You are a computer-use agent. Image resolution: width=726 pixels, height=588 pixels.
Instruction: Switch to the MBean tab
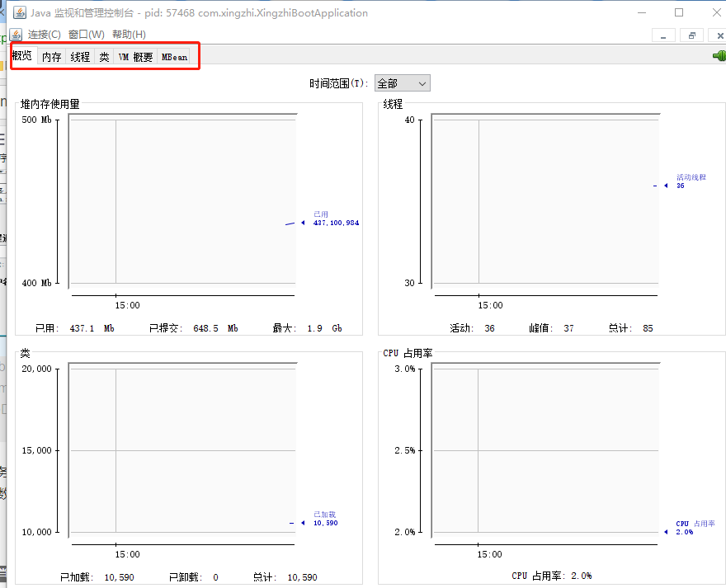pos(174,57)
